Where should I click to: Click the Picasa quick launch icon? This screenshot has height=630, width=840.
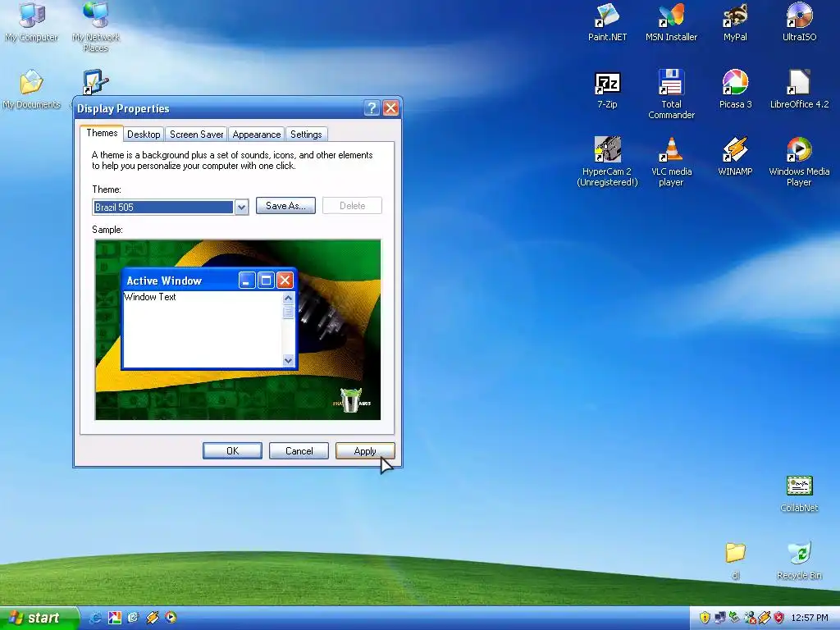115,618
